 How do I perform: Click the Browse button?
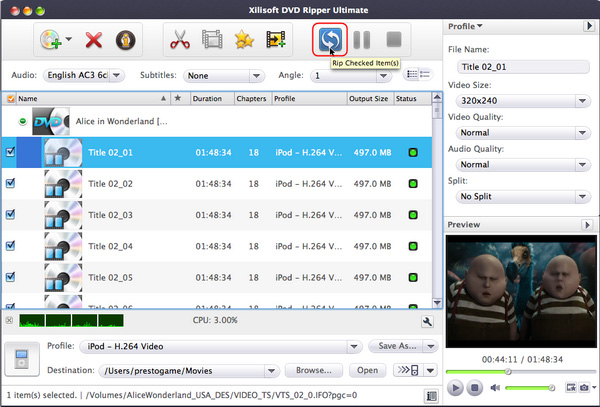(x=313, y=370)
